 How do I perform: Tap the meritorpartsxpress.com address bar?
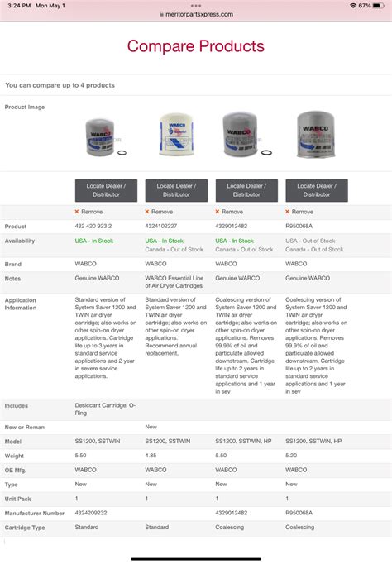[196, 14]
